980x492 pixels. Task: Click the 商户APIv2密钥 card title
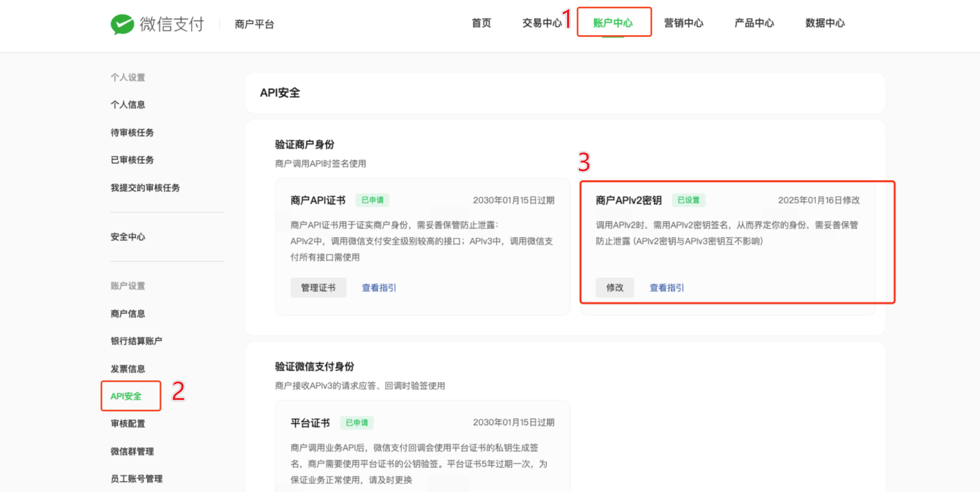click(628, 200)
